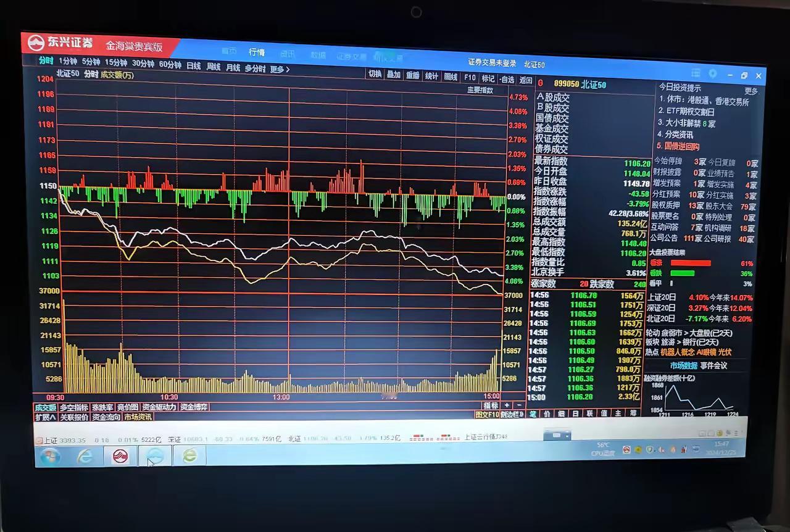Switch to 事件会议 tab
This screenshot has width=790, height=532.
713,365
